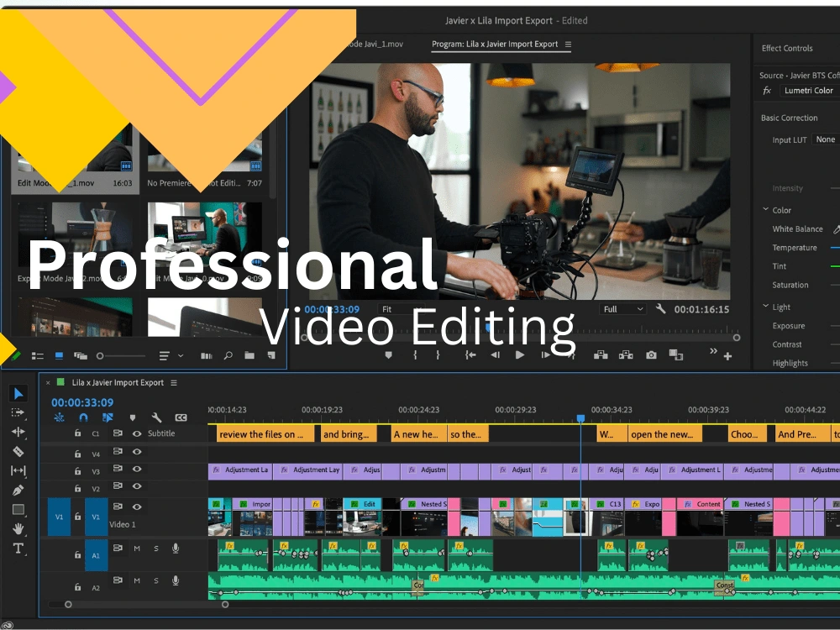
Task: Toggle sync lock on V3 track
Action: coord(118,469)
